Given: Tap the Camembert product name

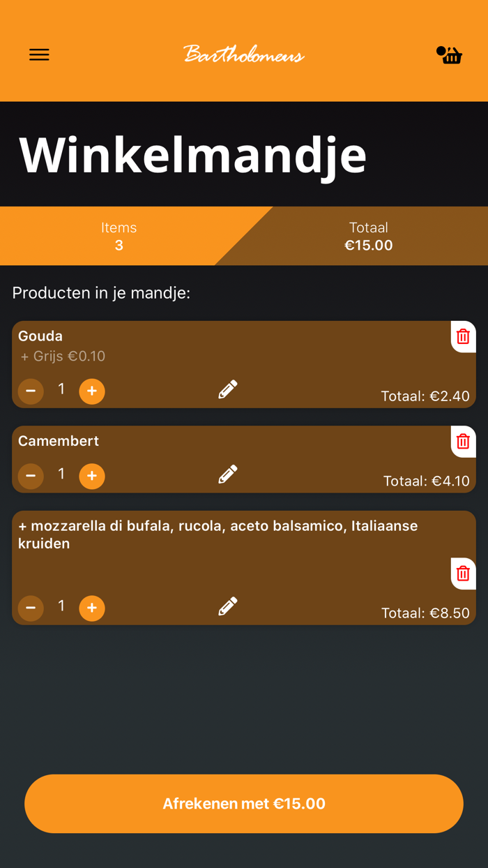Looking at the screenshot, I should [59, 441].
